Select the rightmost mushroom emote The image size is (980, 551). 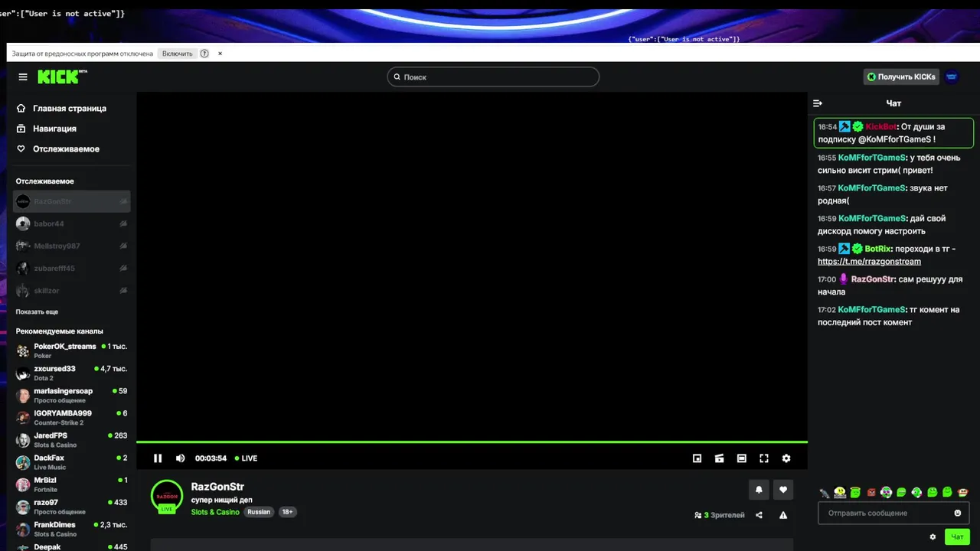tap(963, 492)
